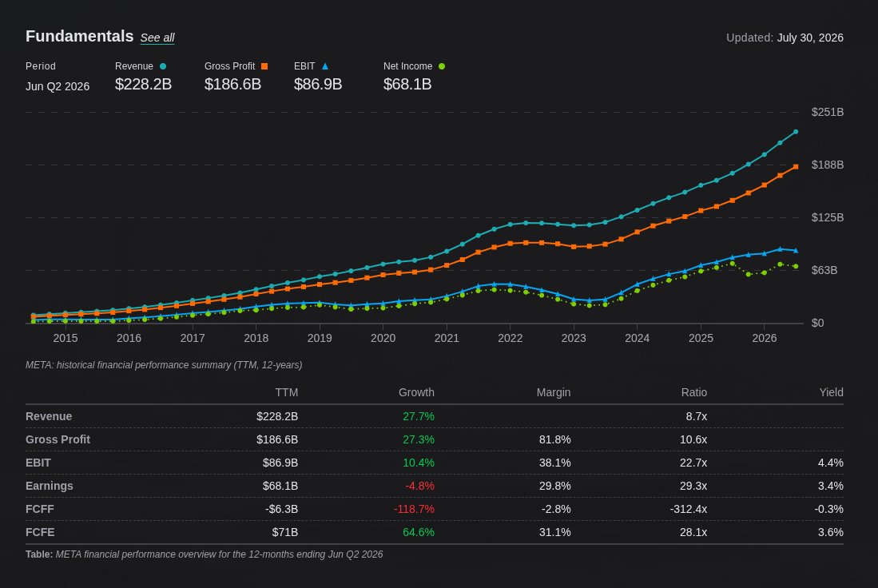Click the Yield column header
Screen dimensions: 878x588
tap(831, 392)
